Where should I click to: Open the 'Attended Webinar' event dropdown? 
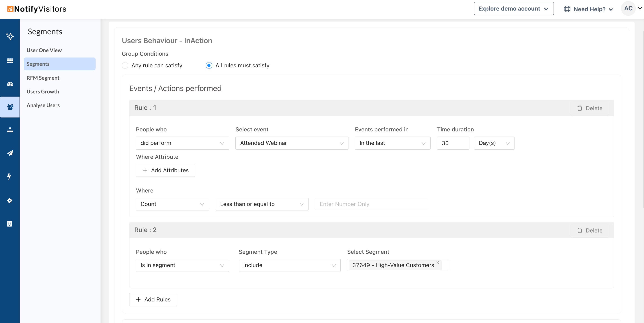(x=291, y=143)
